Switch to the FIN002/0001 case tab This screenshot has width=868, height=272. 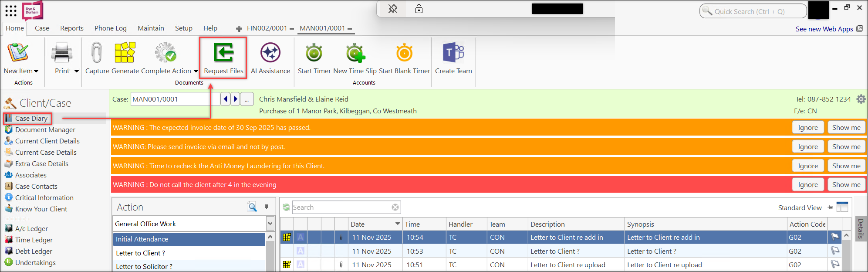coord(267,28)
